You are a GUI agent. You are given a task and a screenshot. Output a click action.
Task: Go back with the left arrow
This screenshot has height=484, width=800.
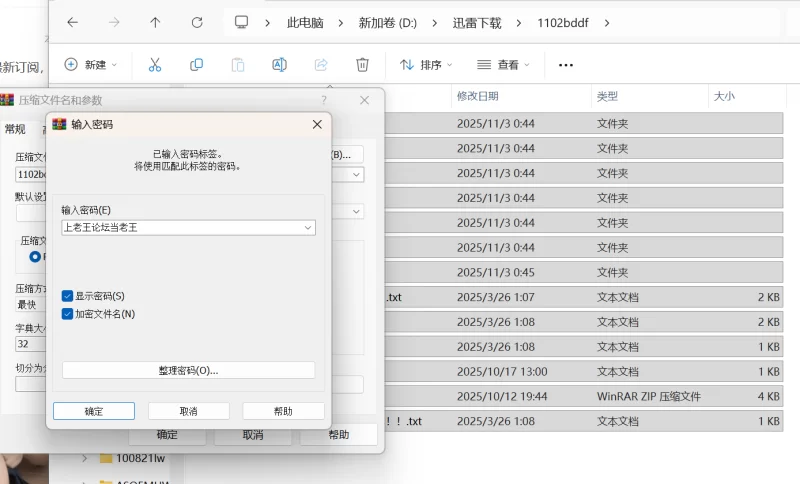[x=72, y=22]
